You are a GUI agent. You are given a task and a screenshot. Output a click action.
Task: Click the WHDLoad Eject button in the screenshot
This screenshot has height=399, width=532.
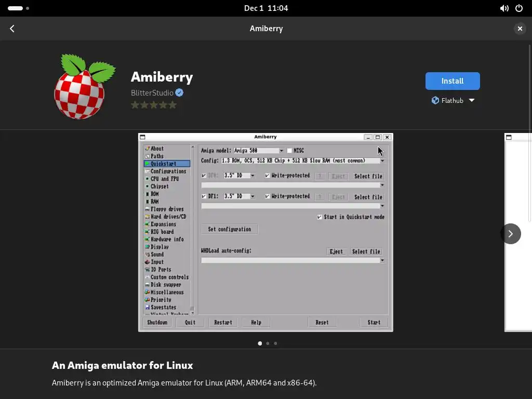point(336,251)
